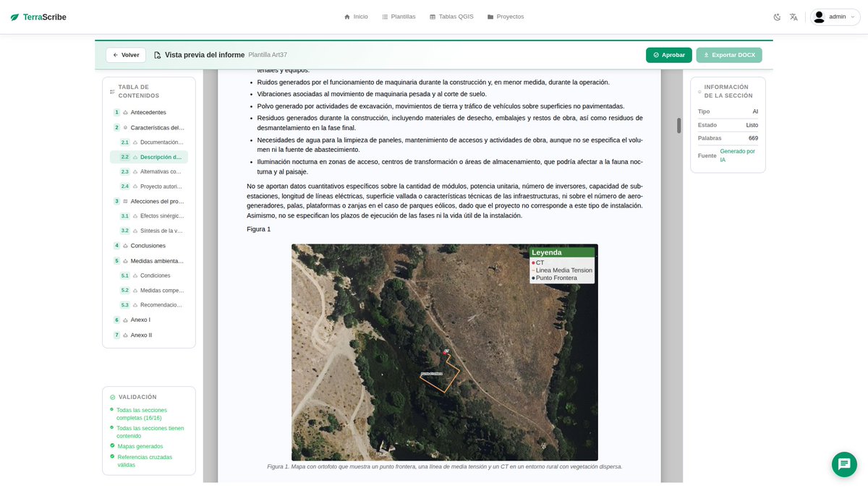
Task: Toggle dark mode moon icon
Action: click(x=778, y=17)
